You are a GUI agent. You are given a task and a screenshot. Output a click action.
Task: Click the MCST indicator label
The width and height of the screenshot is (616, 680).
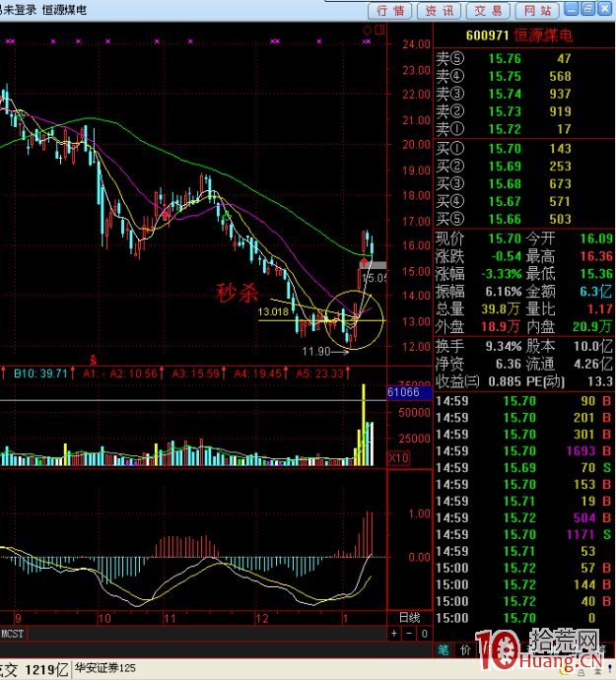pyautogui.click(x=12, y=634)
